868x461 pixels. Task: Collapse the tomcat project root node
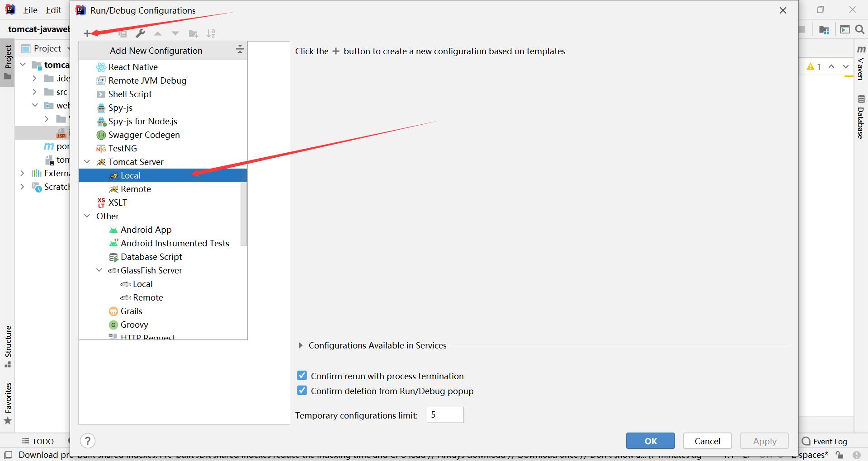tap(23, 65)
